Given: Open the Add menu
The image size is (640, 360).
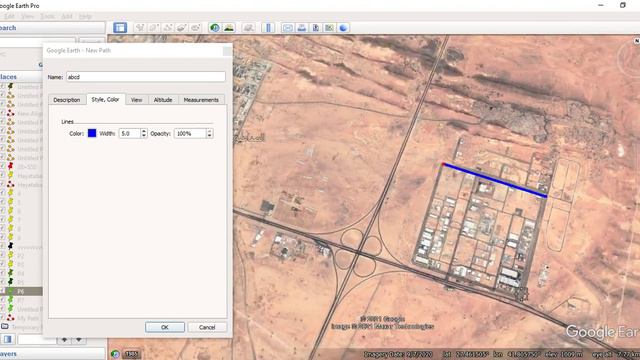Looking at the screenshot, I should (67, 16).
